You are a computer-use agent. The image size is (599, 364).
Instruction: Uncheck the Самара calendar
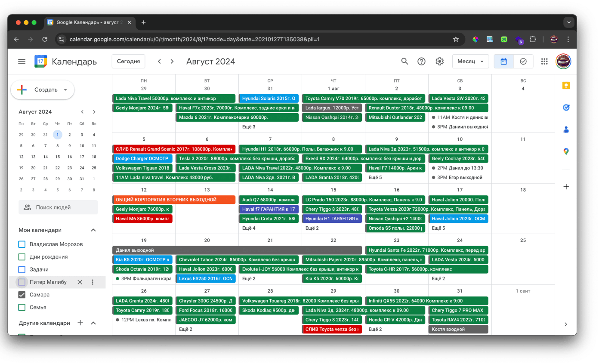(x=22, y=295)
